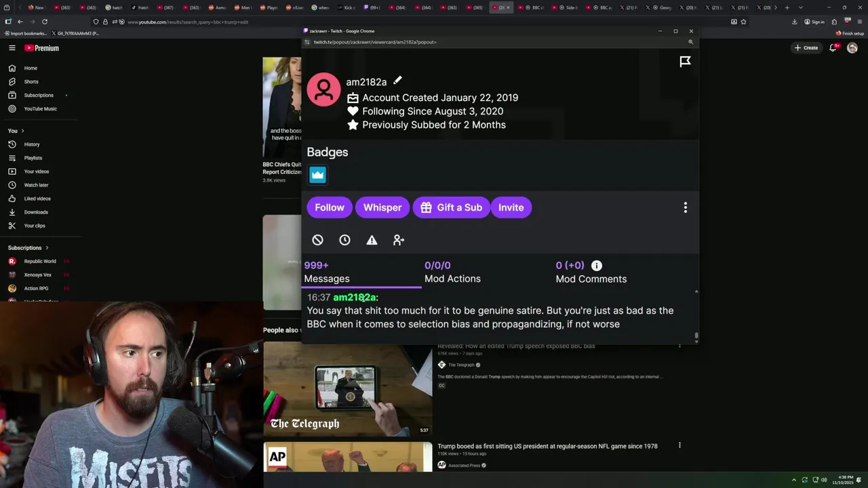Follow this user
Image resolution: width=868 pixels, height=488 pixels.
[330, 207]
